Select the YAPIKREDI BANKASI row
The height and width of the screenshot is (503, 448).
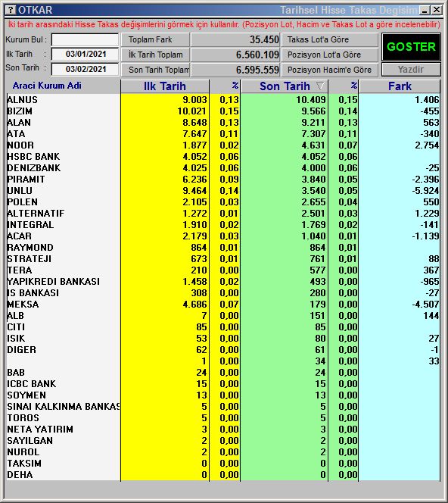tap(223, 282)
